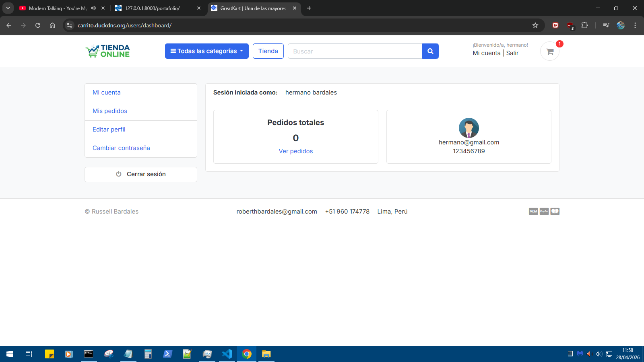Screen dimensions: 644x362
Task: Open Editar perfil in the sidebar
Action: pyautogui.click(x=141, y=130)
